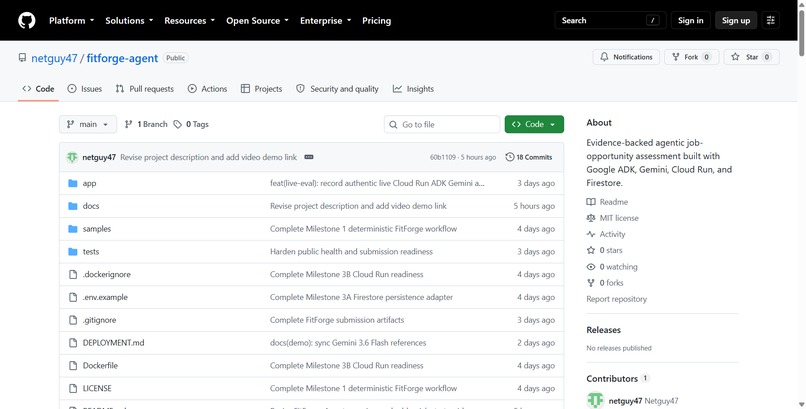
Task: Click Report repository link
Action: 616,299
